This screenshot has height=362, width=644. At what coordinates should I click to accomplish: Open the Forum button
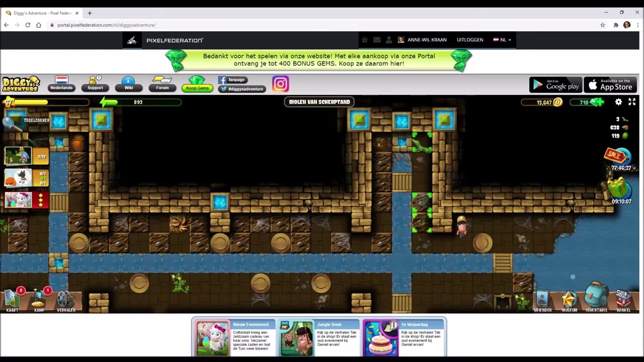pyautogui.click(x=162, y=84)
